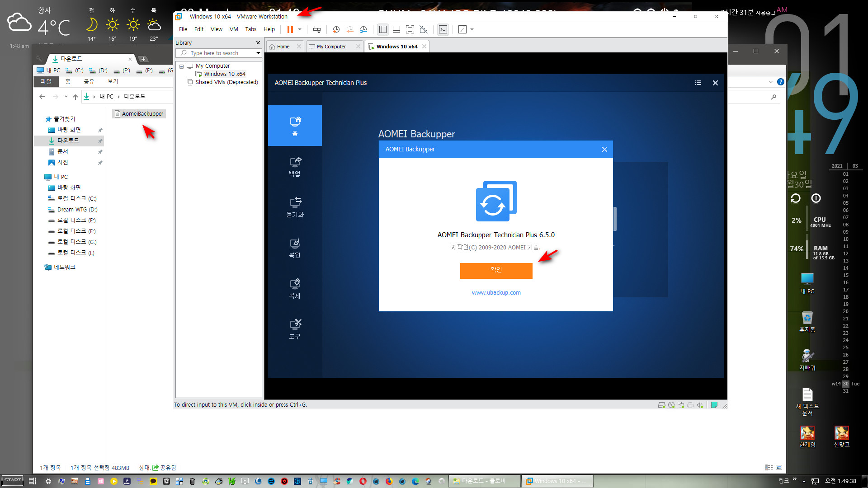
Task: Click the sound card status icon
Action: [700, 405]
